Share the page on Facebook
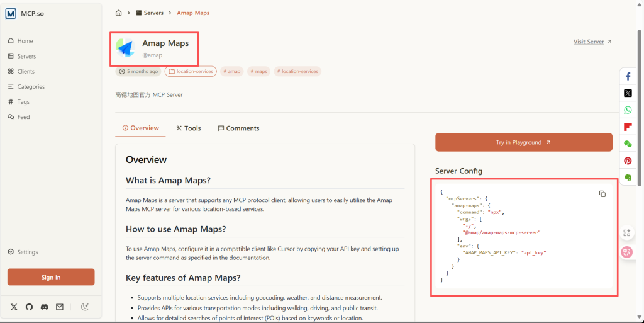Screen dimensions: 644x323 click(x=627, y=76)
